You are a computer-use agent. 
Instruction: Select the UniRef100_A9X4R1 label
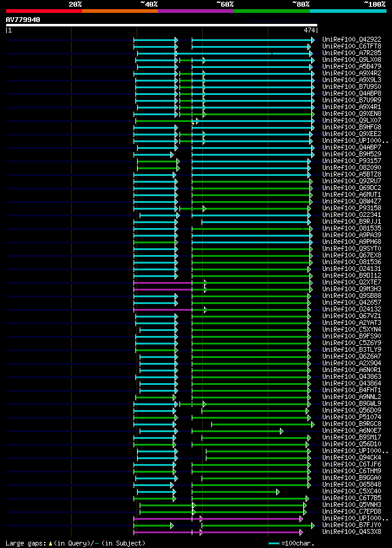click(x=352, y=107)
